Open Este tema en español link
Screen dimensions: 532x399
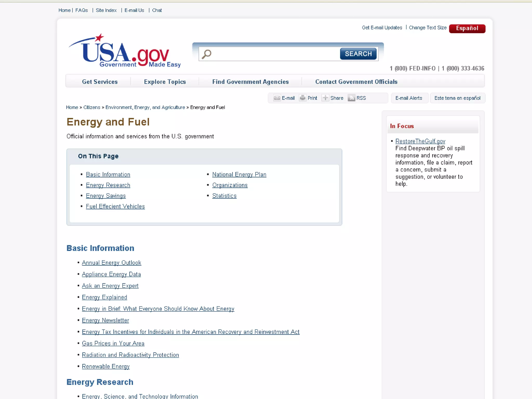pyautogui.click(x=457, y=98)
